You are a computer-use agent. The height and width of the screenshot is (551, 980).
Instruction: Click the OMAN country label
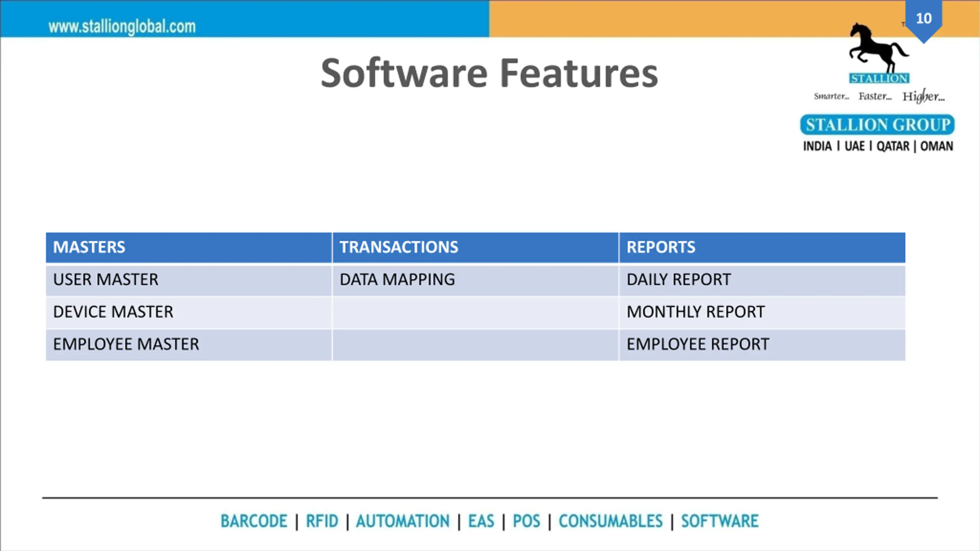pyautogui.click(x=936, y=146)
